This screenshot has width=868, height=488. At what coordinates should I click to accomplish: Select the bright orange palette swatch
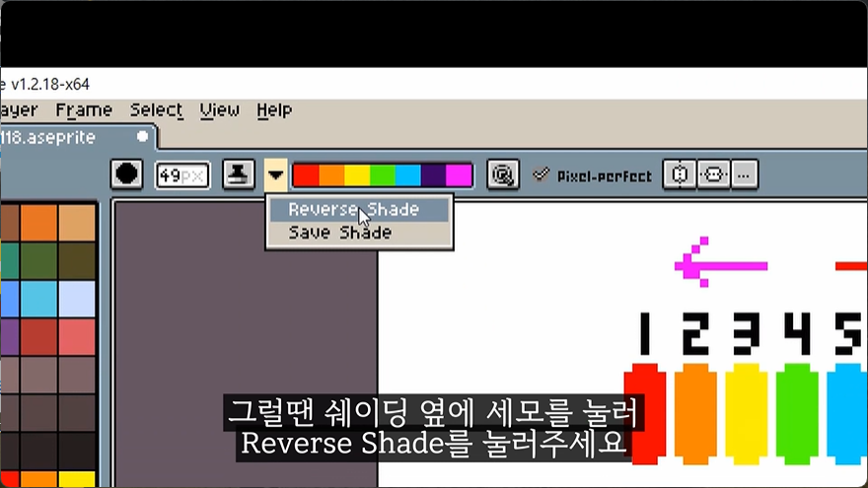(x=38, y=223)
